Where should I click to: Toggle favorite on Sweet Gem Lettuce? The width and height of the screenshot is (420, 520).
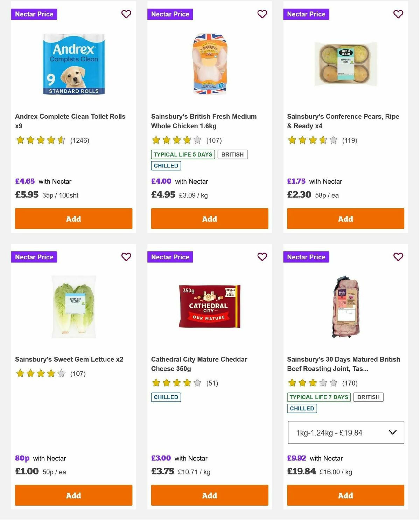coord(126,256)
